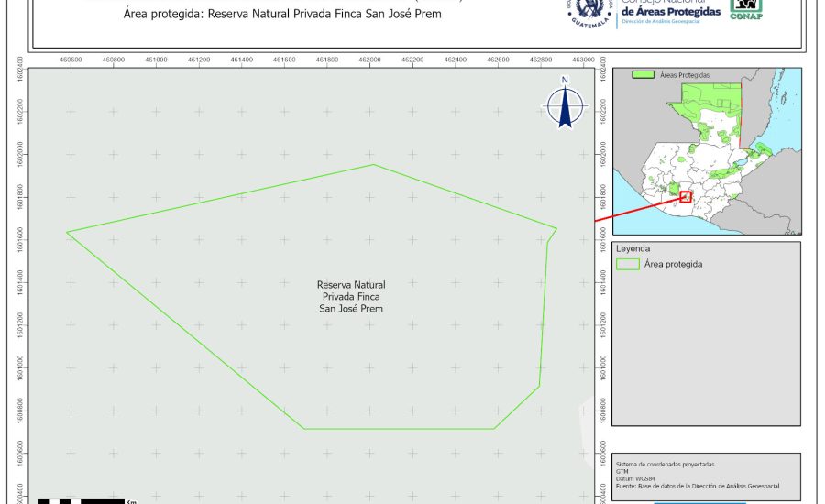
Task: Click the Leyenda panel heading
Action: pyautogui.click(x=633, y=248)
